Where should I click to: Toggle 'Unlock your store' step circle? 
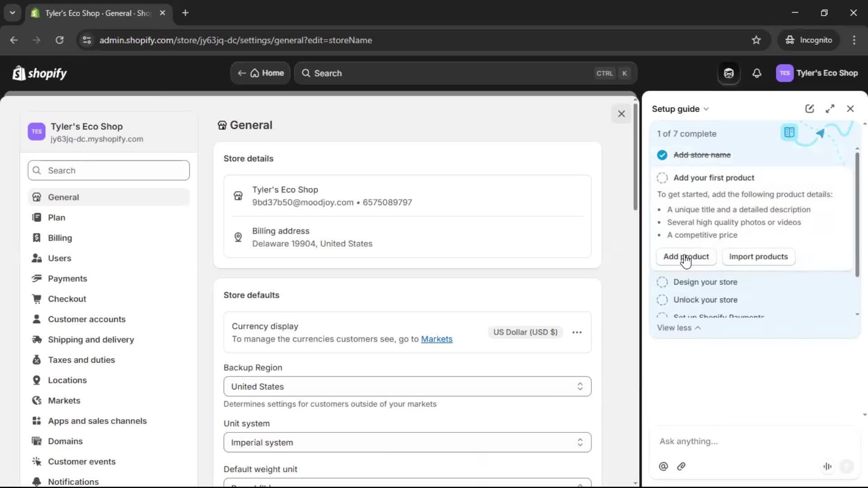[x=662, y=300]
